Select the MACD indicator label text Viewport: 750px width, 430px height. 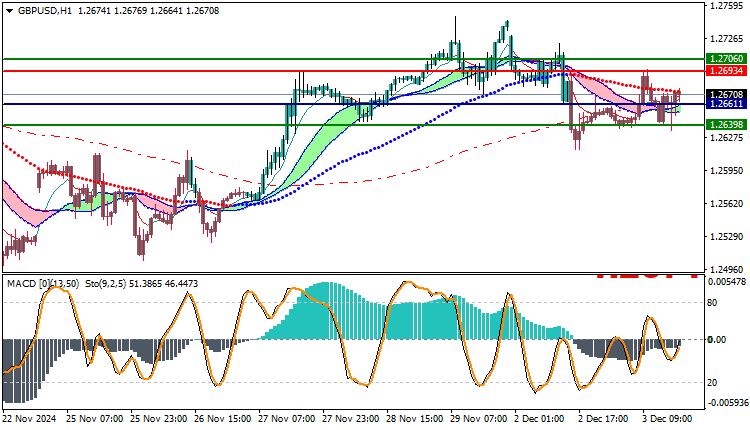tap(43, 284)
